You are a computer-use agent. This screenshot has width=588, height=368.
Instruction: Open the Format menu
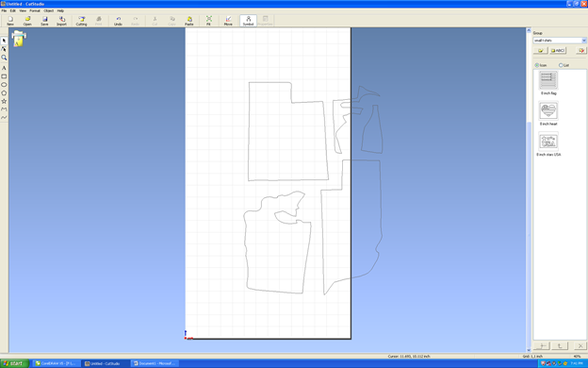(x=35, y=11)
